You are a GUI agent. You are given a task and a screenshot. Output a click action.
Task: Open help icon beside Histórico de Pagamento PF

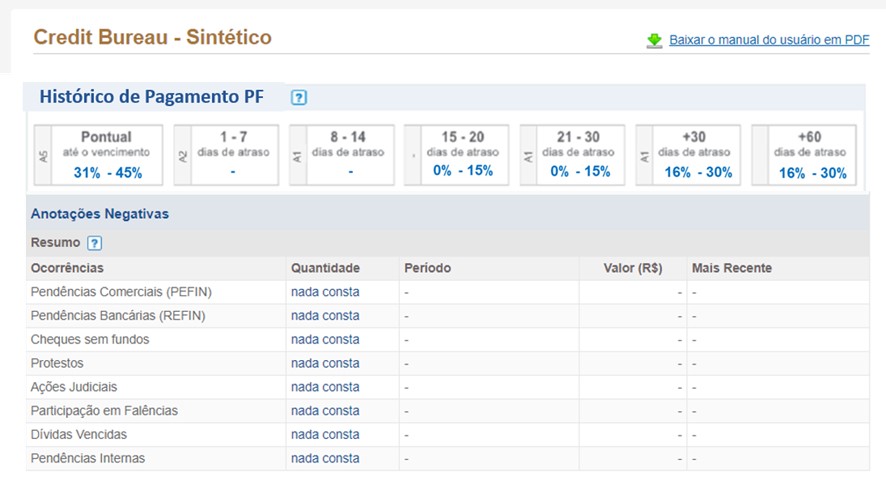point(298,97)
